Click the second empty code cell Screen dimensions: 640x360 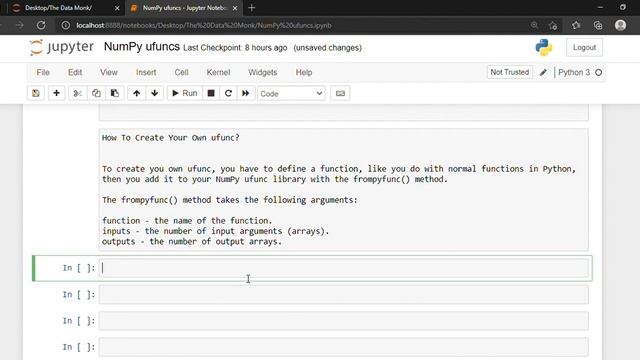pyautogui.click(x=344, y=295)
